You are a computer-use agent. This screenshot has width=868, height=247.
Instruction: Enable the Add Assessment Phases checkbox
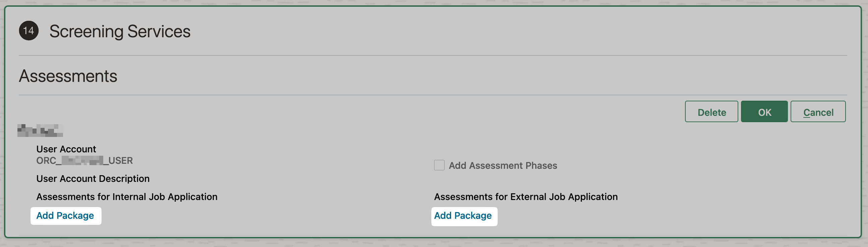tap(439, 165)
